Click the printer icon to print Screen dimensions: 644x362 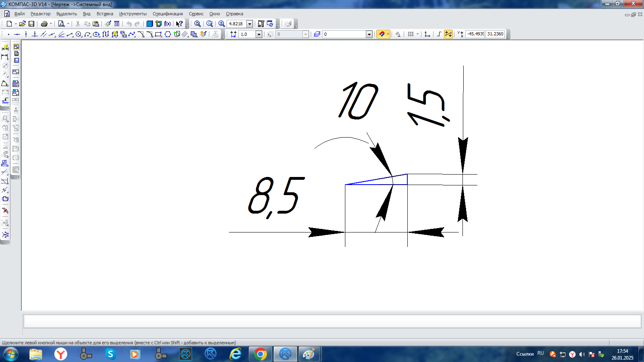pyautogui.click(x=44, y=24)
